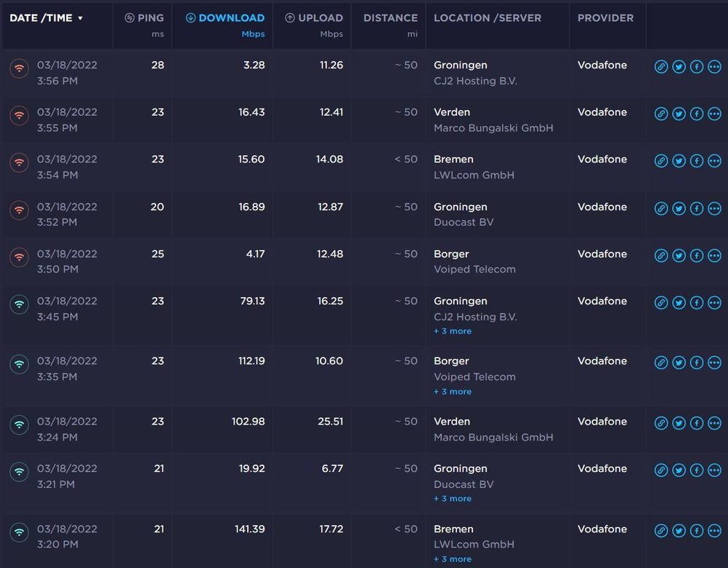Viewport: 728px width, 568px height.
Task: Select upload value 6.77
Action: click(x=332, y=469)
